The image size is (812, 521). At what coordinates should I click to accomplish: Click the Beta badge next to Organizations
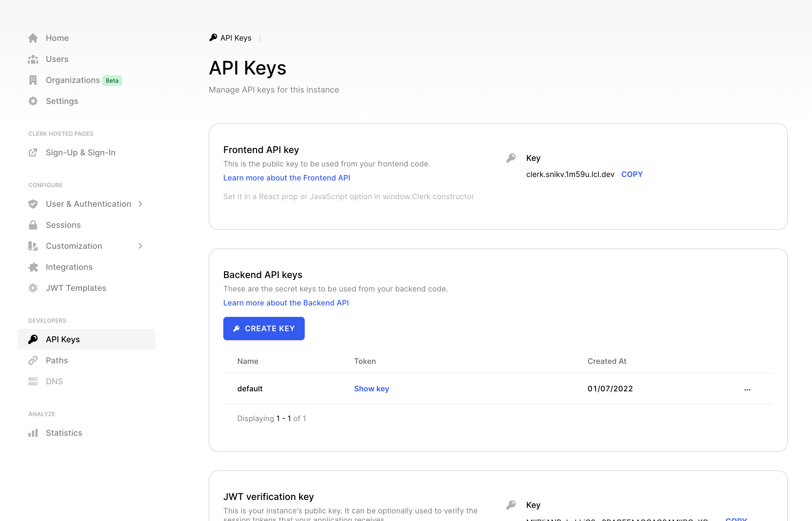[x=112, y=81]
